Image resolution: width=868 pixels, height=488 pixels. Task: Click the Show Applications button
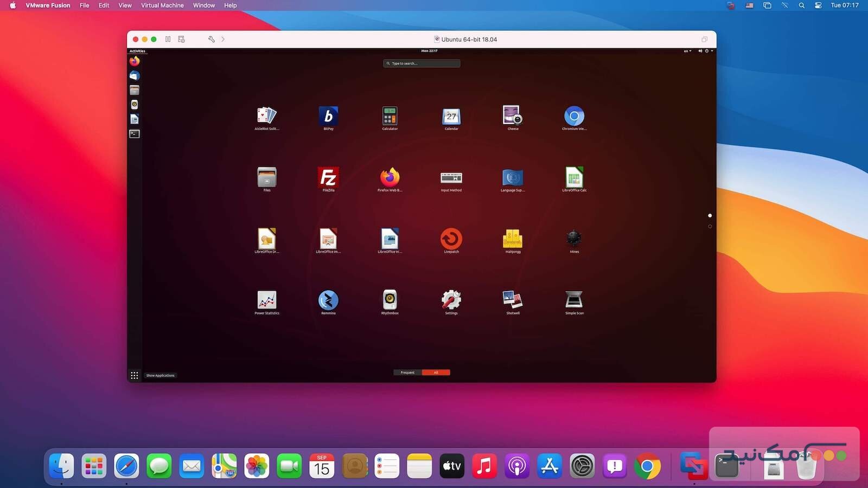pyautogui.click(x=135, y=375)
